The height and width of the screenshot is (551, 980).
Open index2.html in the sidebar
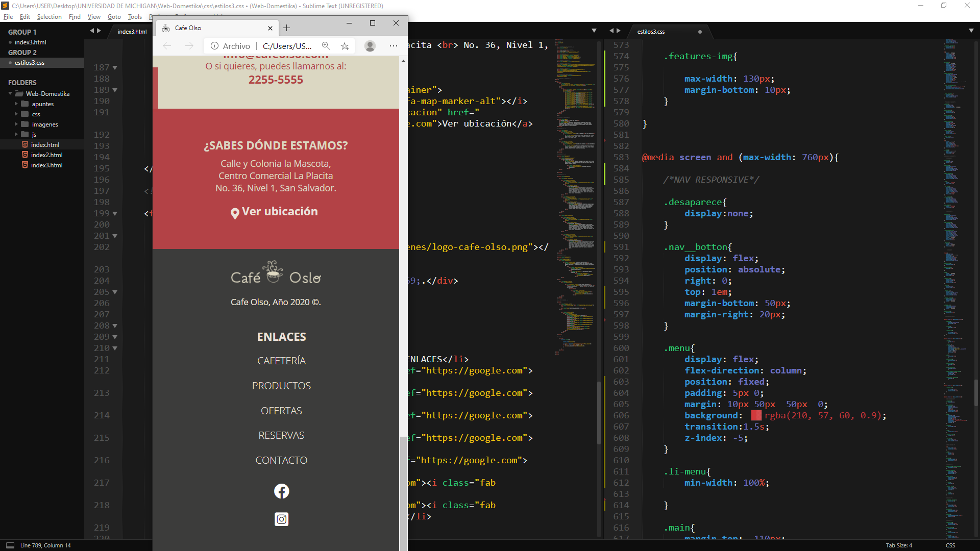46,155
